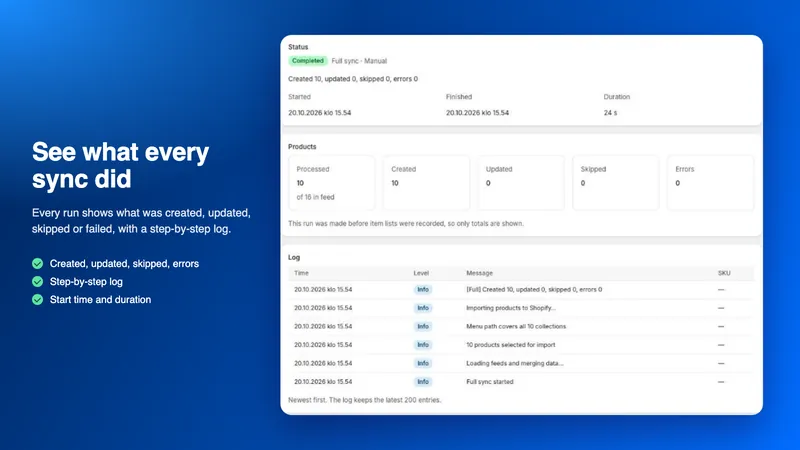Click the 'Level' column header in the log
This screenshot has width=800, height=450.
click(421, 273)
